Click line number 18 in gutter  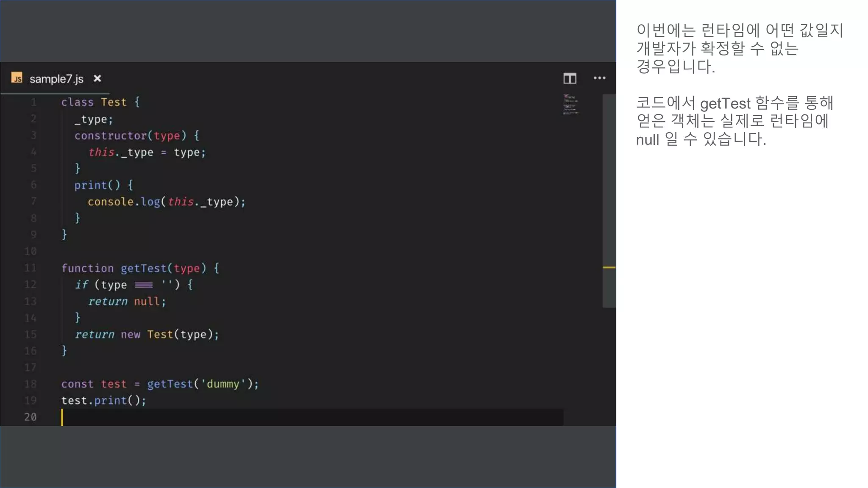click(x=30, y=384)
